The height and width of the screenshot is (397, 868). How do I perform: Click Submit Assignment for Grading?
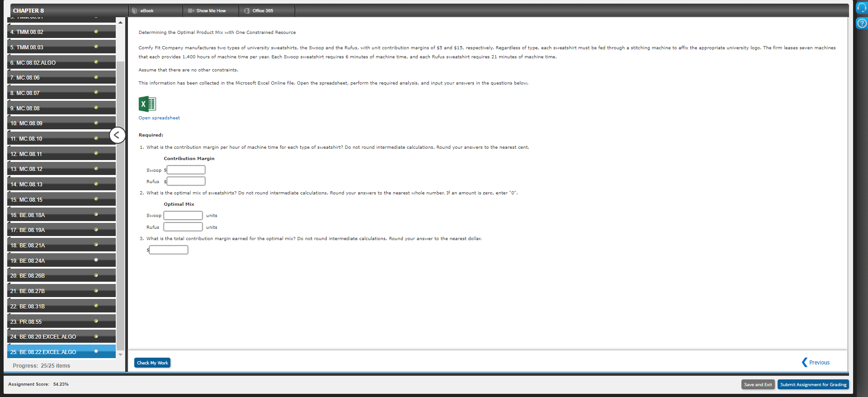[813, 384]
